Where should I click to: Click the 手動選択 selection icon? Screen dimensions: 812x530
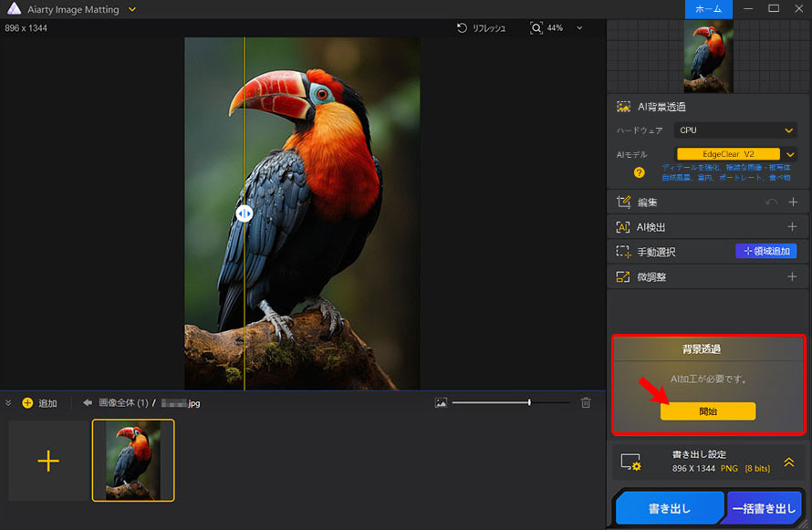pos(622,251)
